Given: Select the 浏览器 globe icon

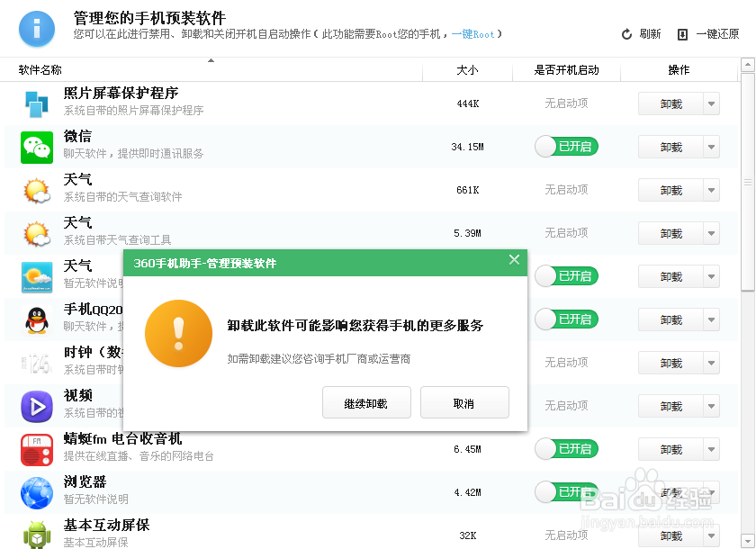Looking at the screenshot, I should (37, 493).
